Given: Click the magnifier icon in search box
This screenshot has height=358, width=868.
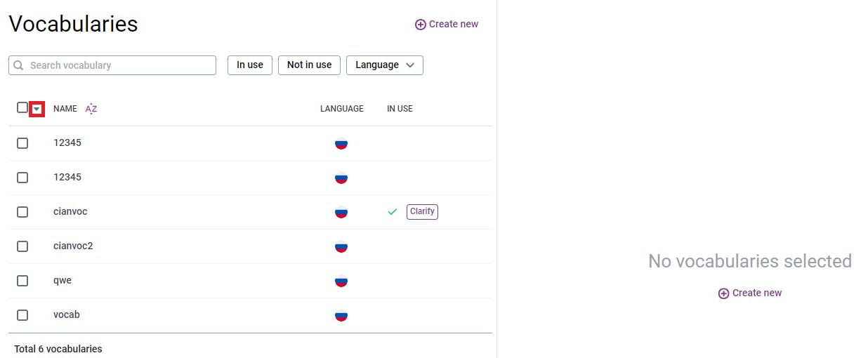Looking at the screenshot, I should click(x=19, y=65).
